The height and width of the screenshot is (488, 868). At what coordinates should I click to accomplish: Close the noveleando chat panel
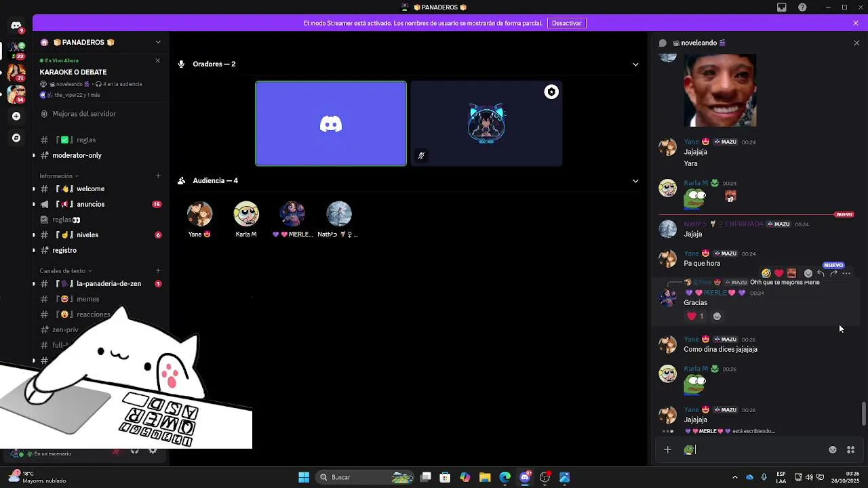pos(856,43)
